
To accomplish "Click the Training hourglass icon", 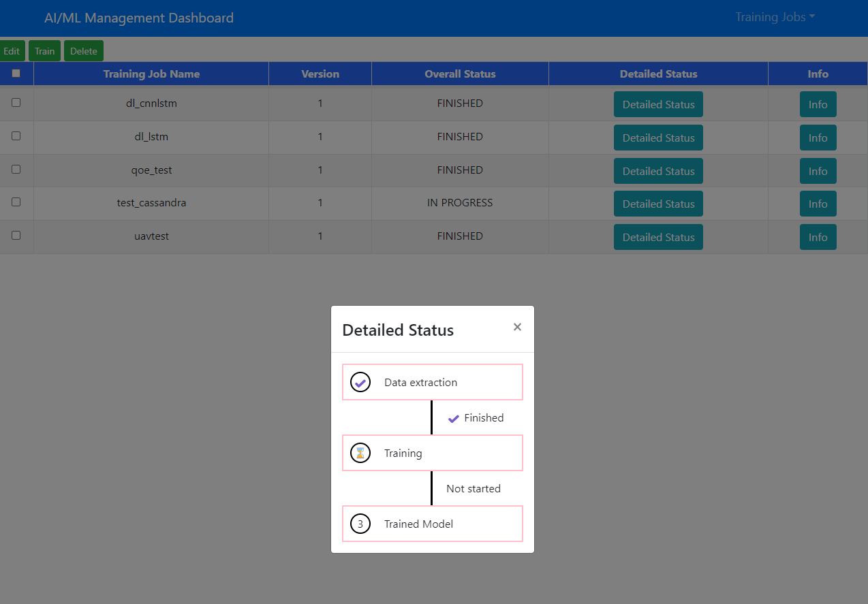I will [360, 453].
